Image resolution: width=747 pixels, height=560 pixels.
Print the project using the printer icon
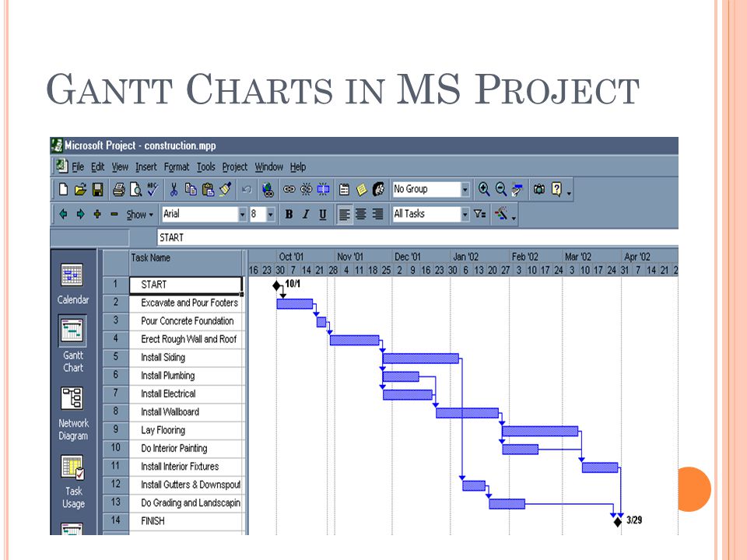coord(118,190)
